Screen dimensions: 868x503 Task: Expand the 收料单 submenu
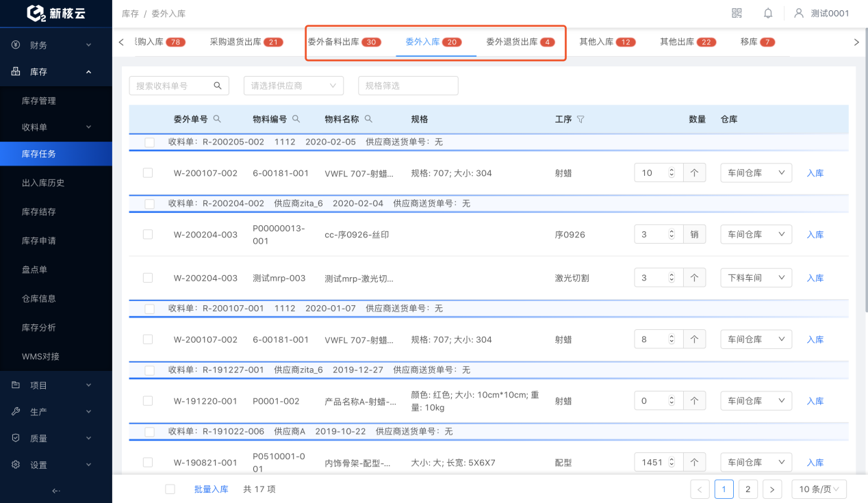(x=56, y=127)
